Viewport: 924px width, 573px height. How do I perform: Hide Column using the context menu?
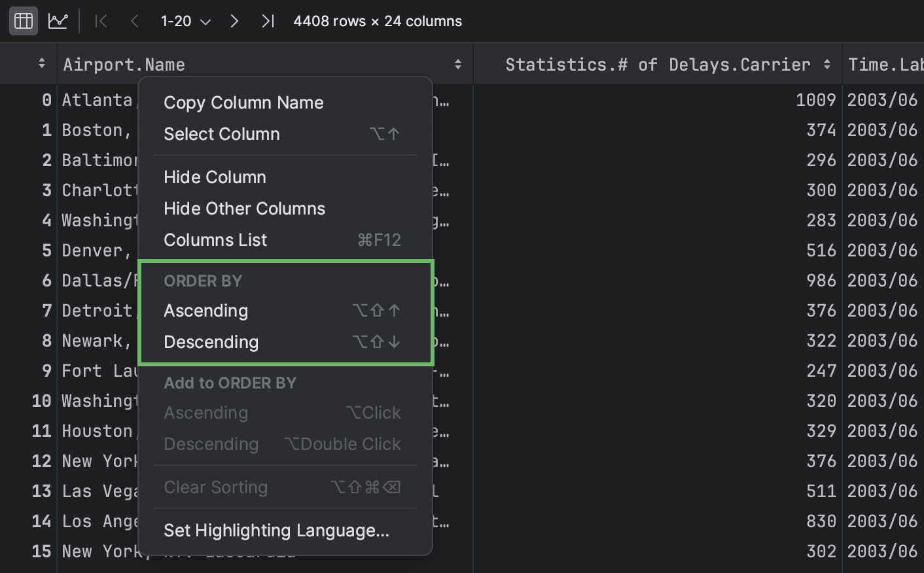pos(215,177)
